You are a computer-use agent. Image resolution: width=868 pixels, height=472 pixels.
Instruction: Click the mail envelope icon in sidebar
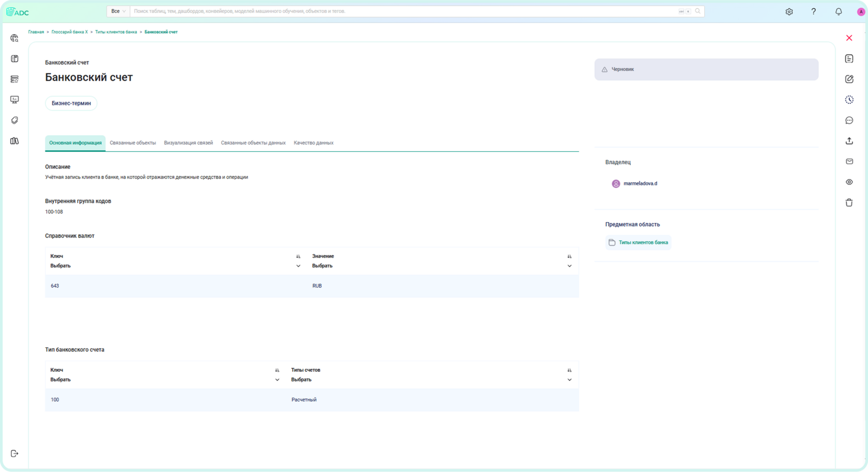(849, 162)
